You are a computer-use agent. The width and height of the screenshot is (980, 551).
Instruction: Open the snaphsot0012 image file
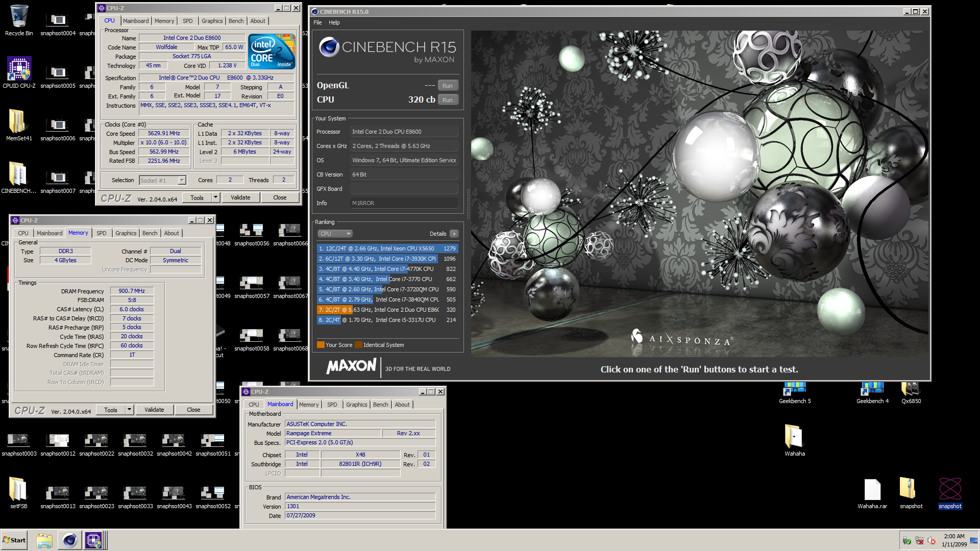[58, 444]
